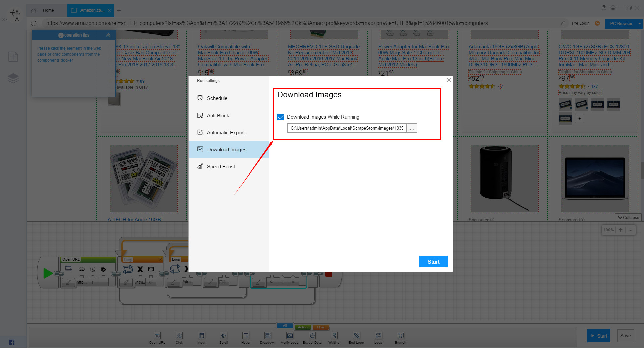Select Anti-Block in Run settings
Viewport: 644px width, 348px height.
point(218,115)
